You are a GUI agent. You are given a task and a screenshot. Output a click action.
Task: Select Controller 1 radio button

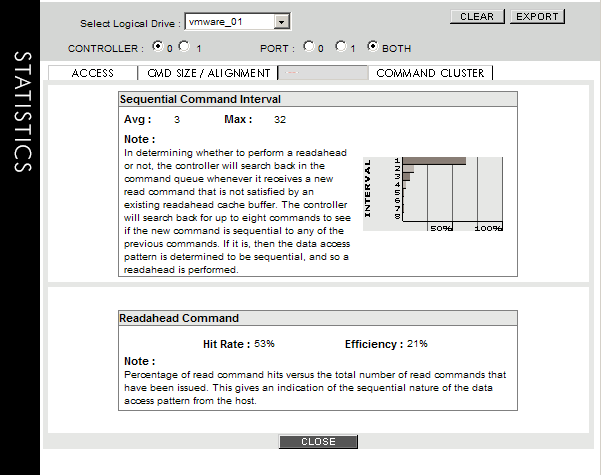click(183, 47)
